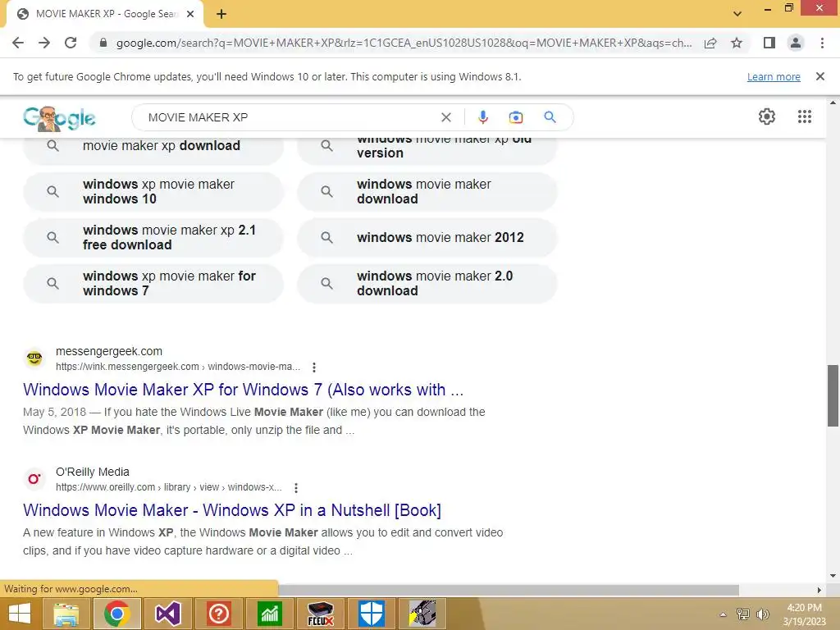Open the red question mark help app in the taskbar
840x630 pixels.
[218, 614]
